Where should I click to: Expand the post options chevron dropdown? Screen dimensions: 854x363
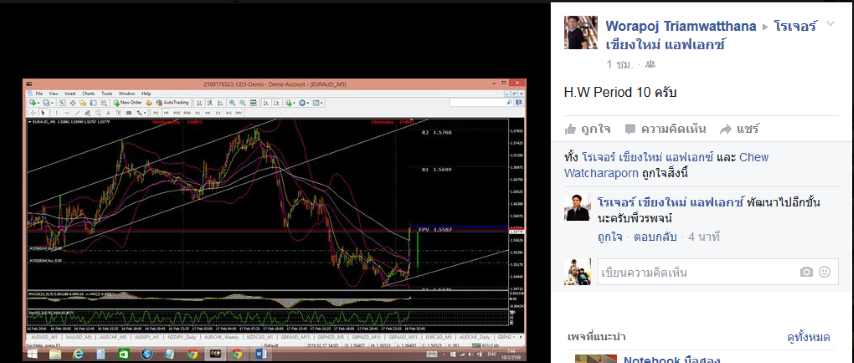pyautogui.click(x=830, y=24)
